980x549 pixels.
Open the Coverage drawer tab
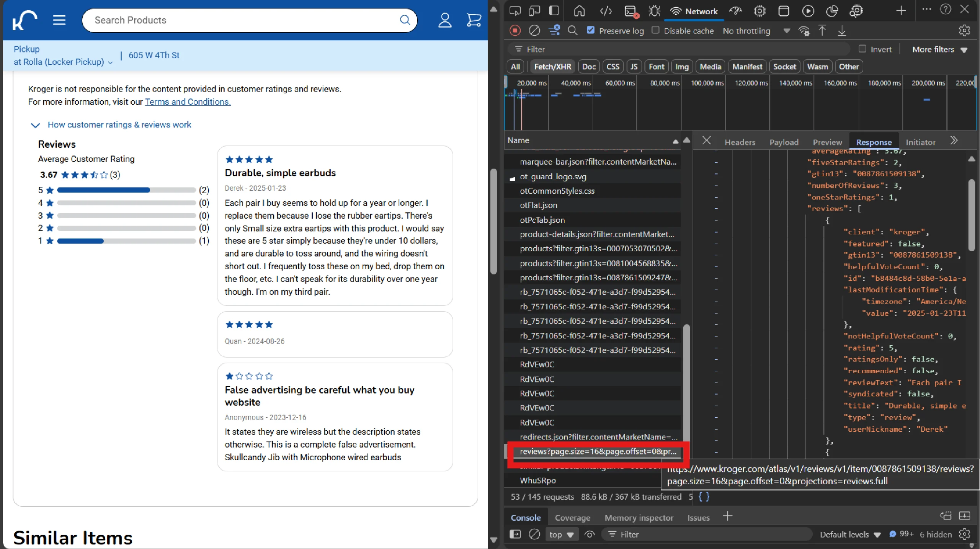572,518
